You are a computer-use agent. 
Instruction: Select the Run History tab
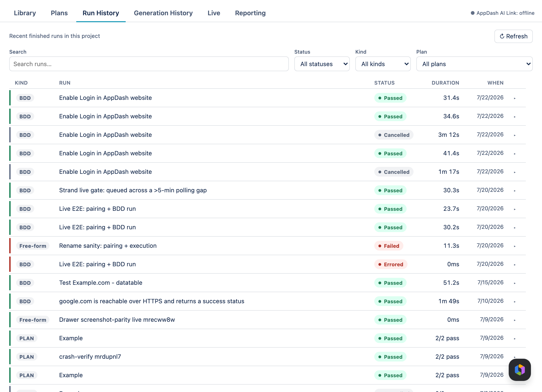(x=101, y=13)
